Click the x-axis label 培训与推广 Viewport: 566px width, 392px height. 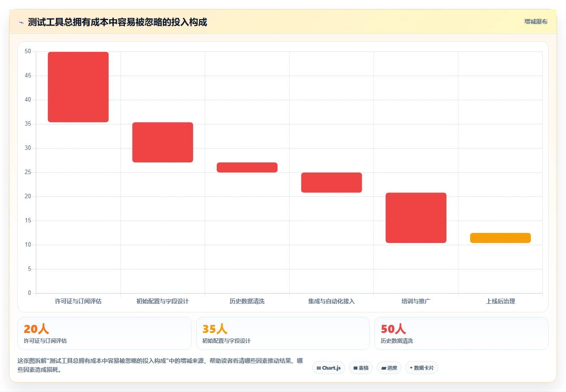(416, 301)
